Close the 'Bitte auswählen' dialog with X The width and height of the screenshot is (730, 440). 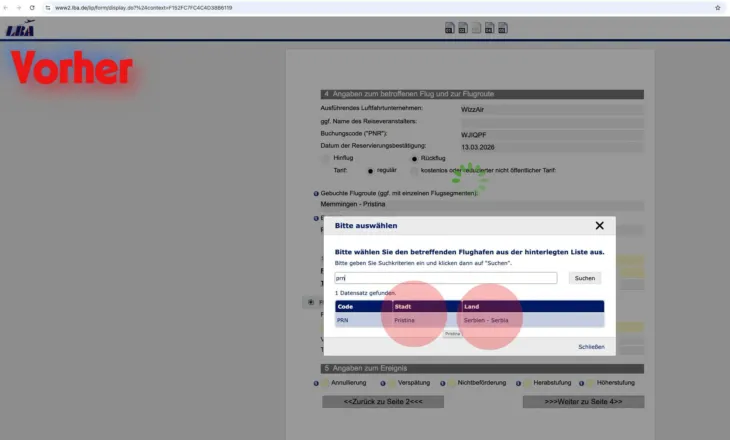[599, 226]
